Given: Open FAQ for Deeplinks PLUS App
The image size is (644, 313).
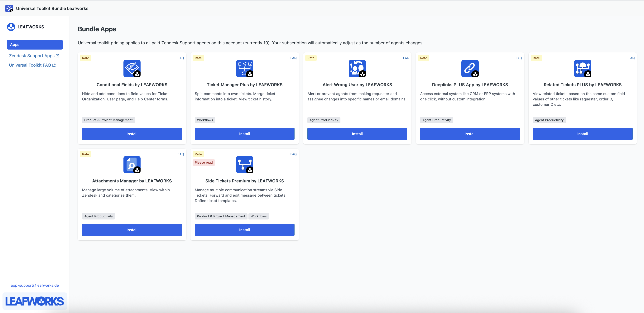Looking at the screenshot, I should coord(519,58).
